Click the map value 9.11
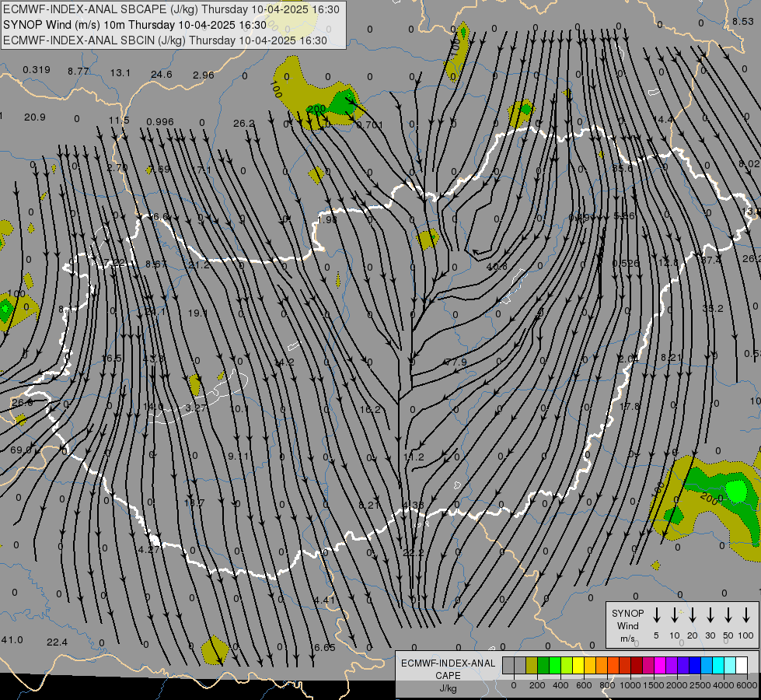Screen dimensions: 761x700 point(239,456)
